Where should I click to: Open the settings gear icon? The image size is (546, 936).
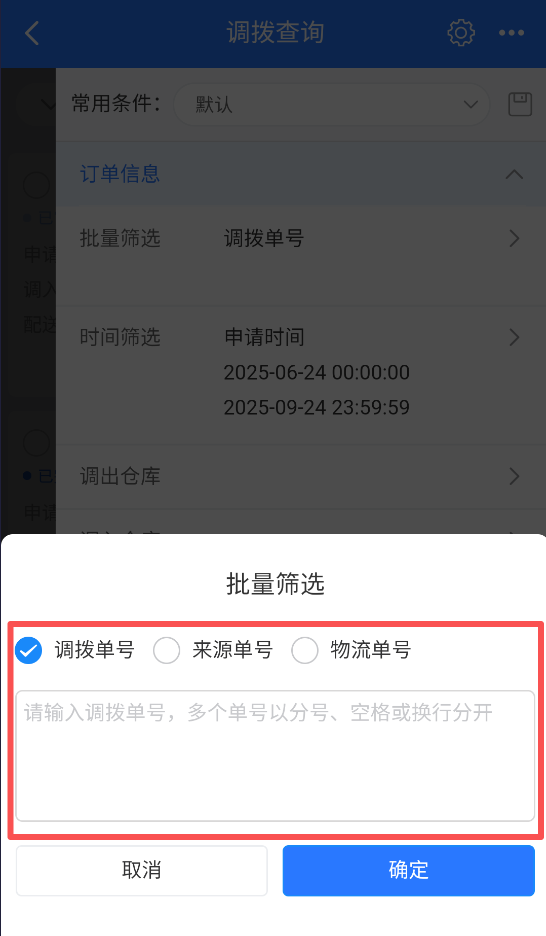click(x=461, y=33)
